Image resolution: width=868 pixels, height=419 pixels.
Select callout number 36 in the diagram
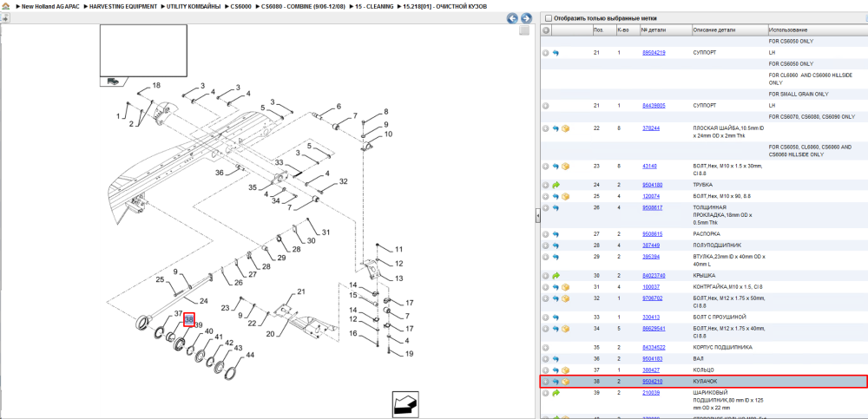220,173
